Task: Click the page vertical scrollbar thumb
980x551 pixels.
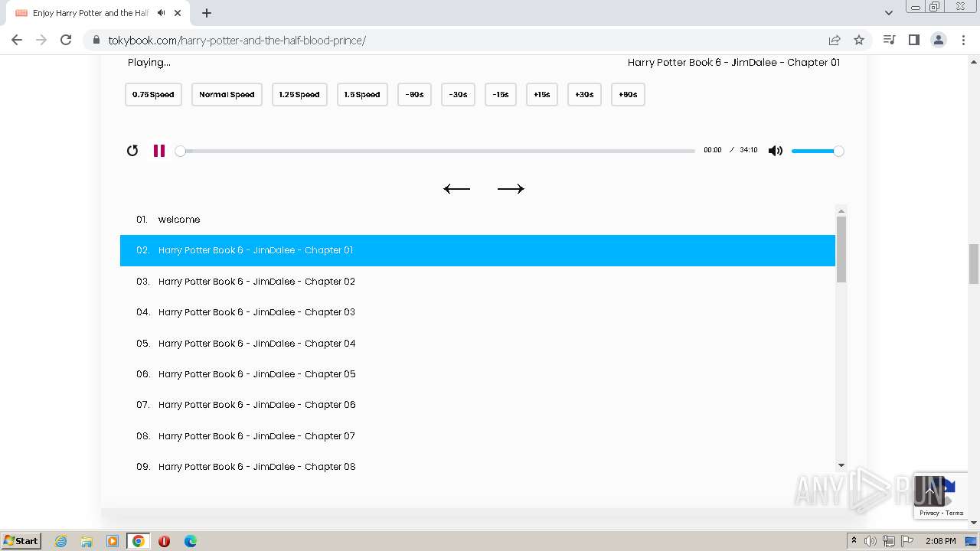Action: pos(974,263)
